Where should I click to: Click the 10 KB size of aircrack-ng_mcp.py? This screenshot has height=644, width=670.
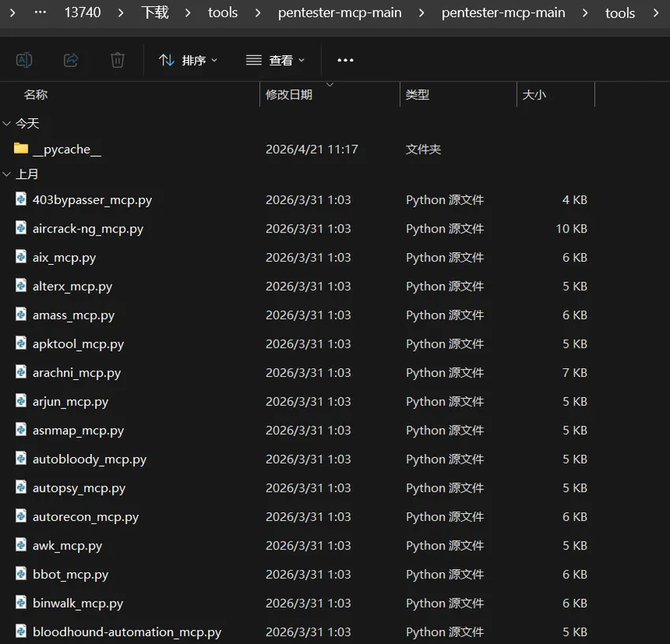point(571,229)
